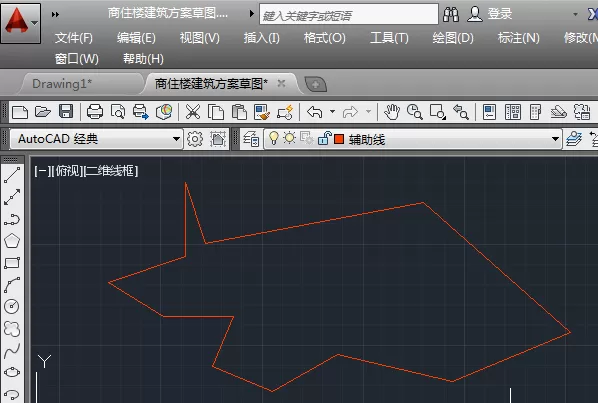The width and height of the screenshot is (598, 403).
Task: Save the drawing with the floppy disk icon
Action: [x=66, y=112]
